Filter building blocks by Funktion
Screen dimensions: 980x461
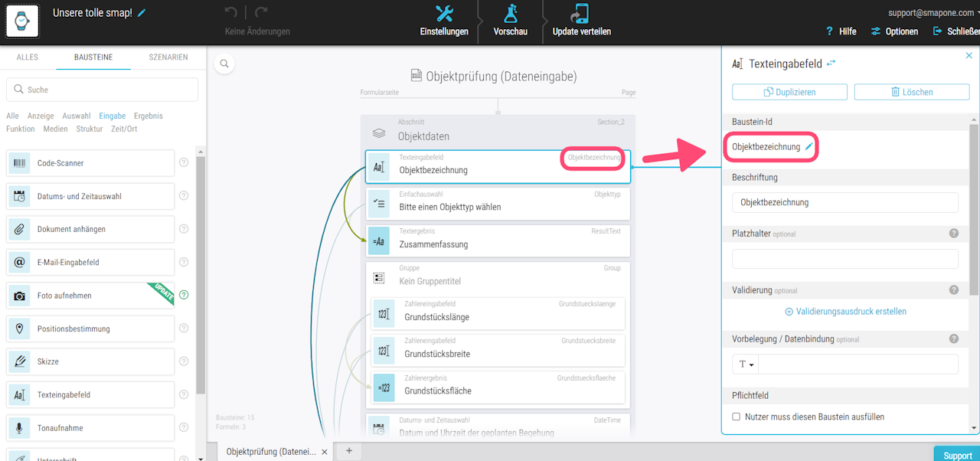21,129
